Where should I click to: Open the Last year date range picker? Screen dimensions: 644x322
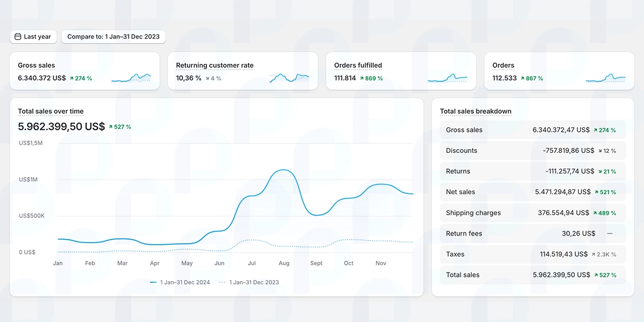(x=33, y=36)
